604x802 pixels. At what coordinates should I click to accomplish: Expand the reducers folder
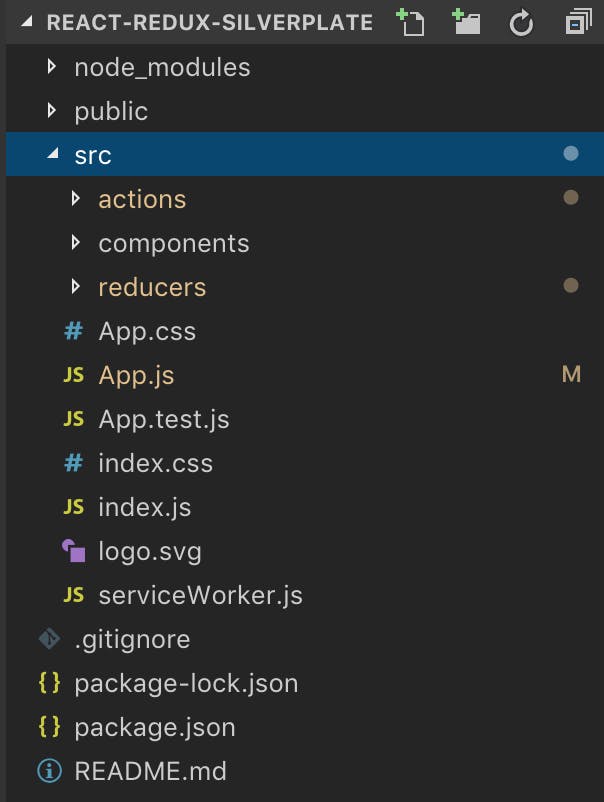tap(76, 287)
